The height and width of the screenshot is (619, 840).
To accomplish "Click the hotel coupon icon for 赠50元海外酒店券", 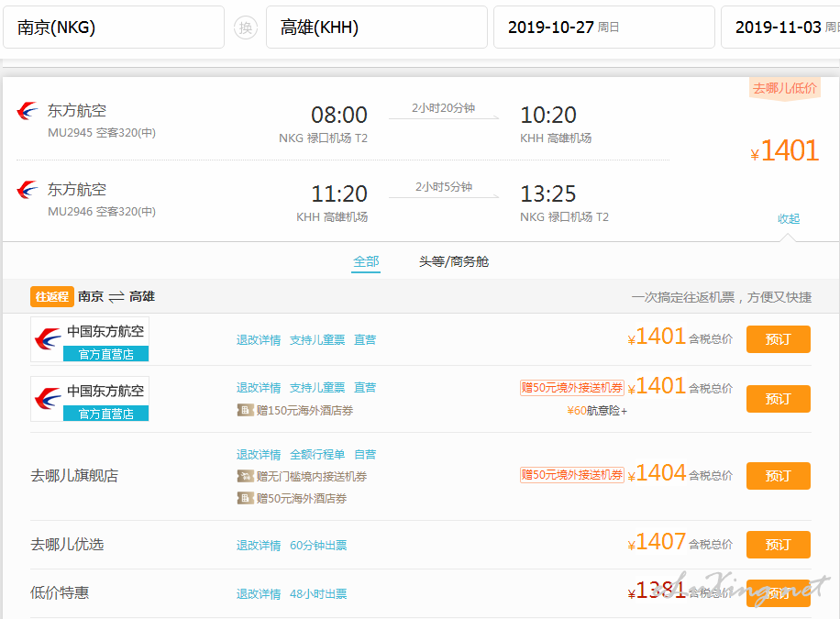I will (x=245, y=499).
